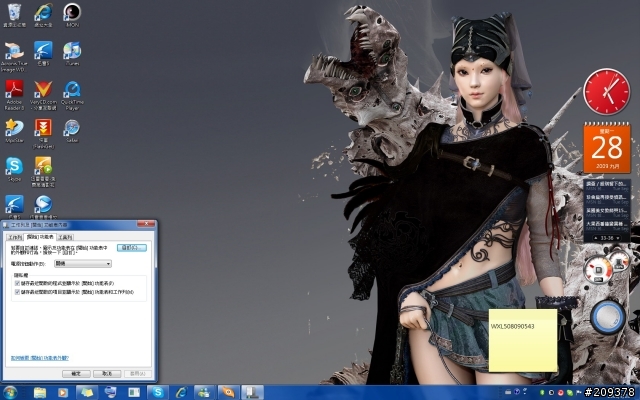Open the second headline in feed gadget
This screenshot has width=640, height=400.
point(607,200)
